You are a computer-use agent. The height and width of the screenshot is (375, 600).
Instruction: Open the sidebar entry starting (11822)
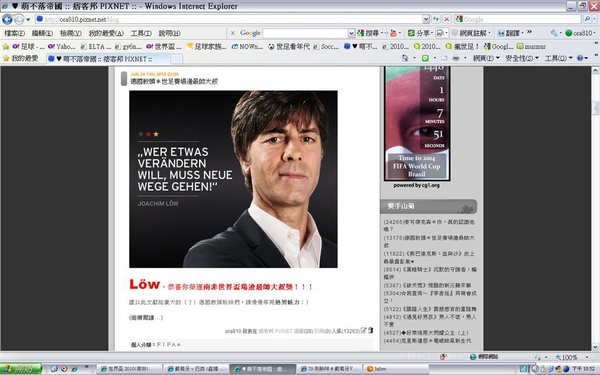429,257
